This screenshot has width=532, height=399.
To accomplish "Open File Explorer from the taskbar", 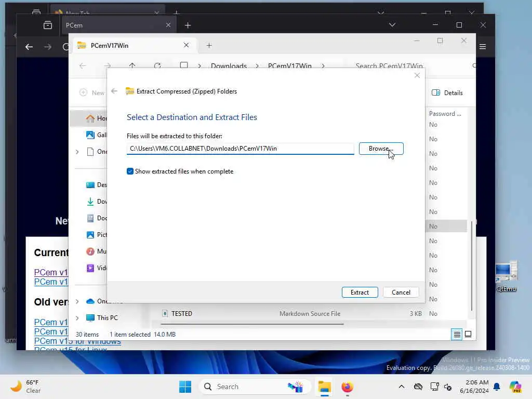I will (x=324, y=387).
